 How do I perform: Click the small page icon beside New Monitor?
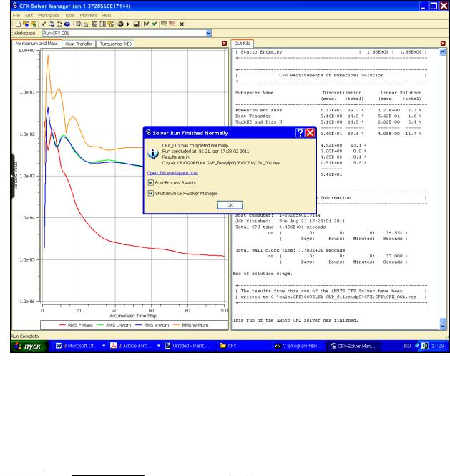click(86, 24)
